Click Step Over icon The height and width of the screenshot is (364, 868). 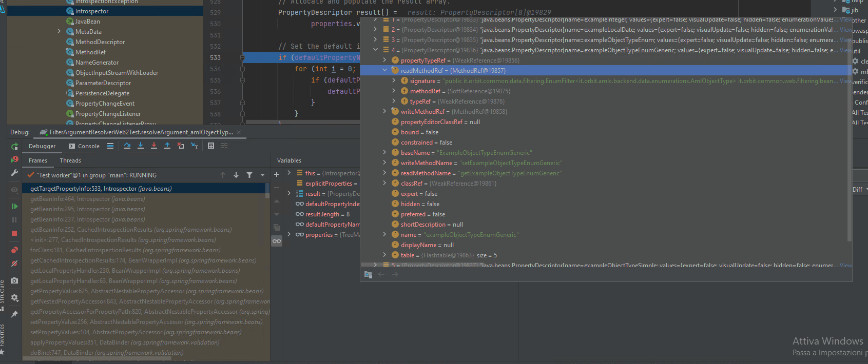tap(127, 146)
